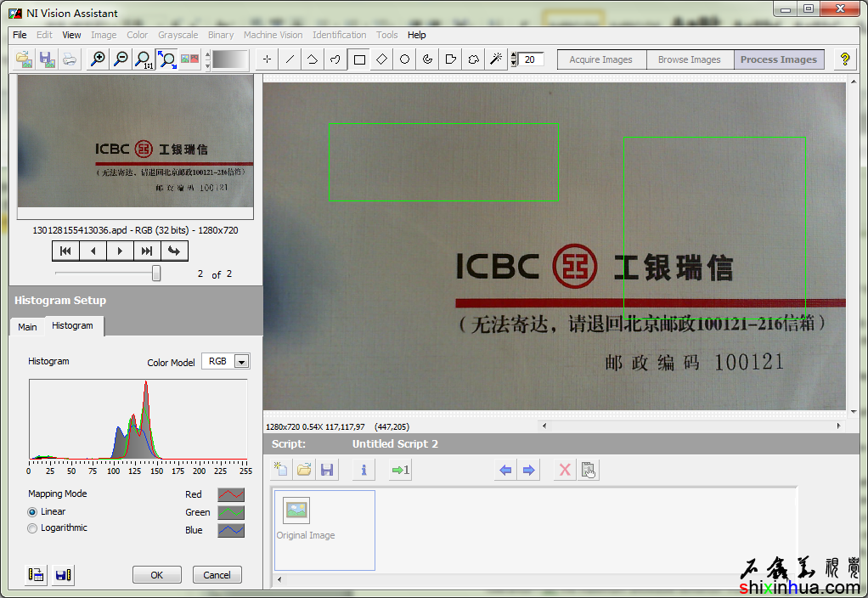Click the Red plot color swatch

[x=231, y=494]
